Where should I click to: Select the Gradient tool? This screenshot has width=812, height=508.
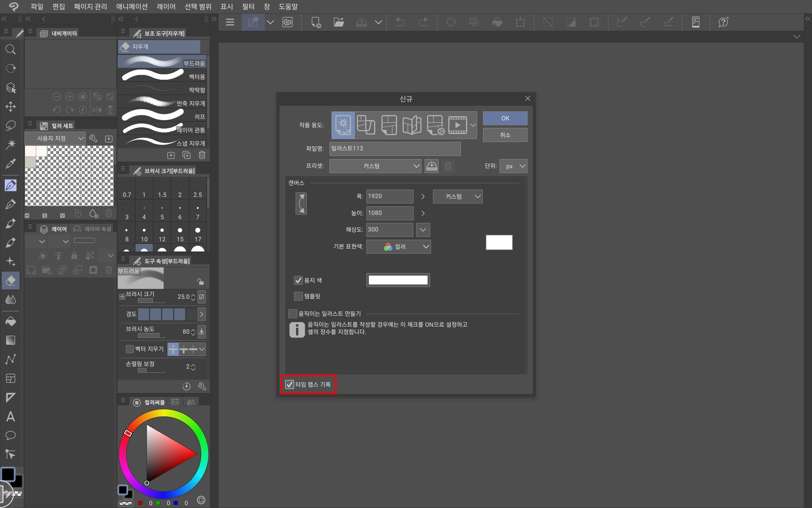click(x=11, y=340)
